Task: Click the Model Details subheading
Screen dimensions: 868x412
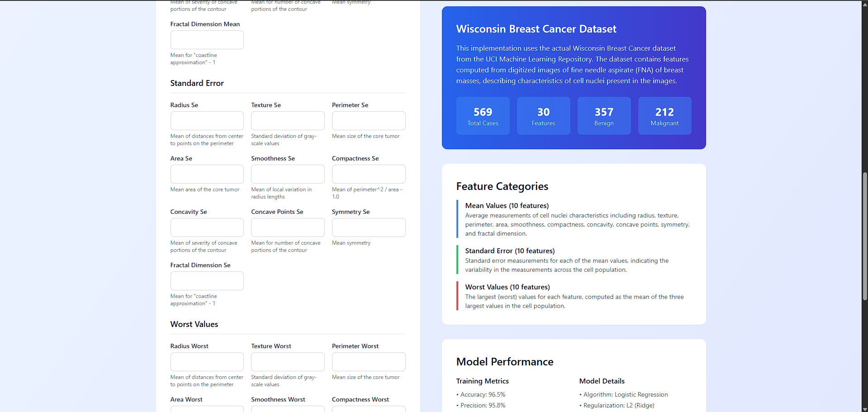Action: (x=602, y=381)
